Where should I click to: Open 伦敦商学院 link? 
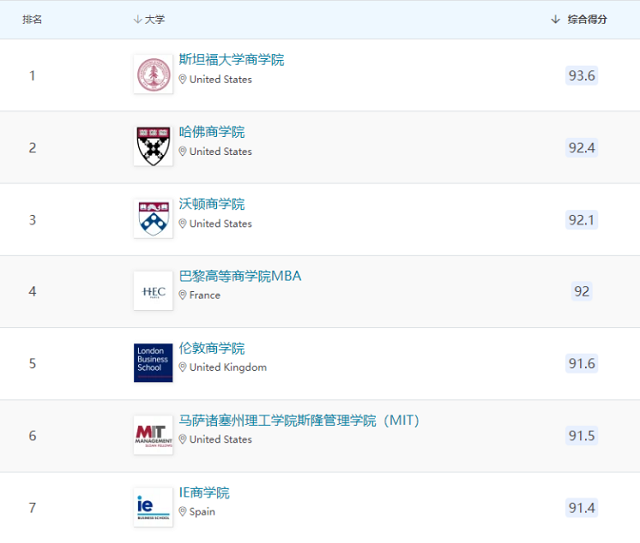[211, 348]
